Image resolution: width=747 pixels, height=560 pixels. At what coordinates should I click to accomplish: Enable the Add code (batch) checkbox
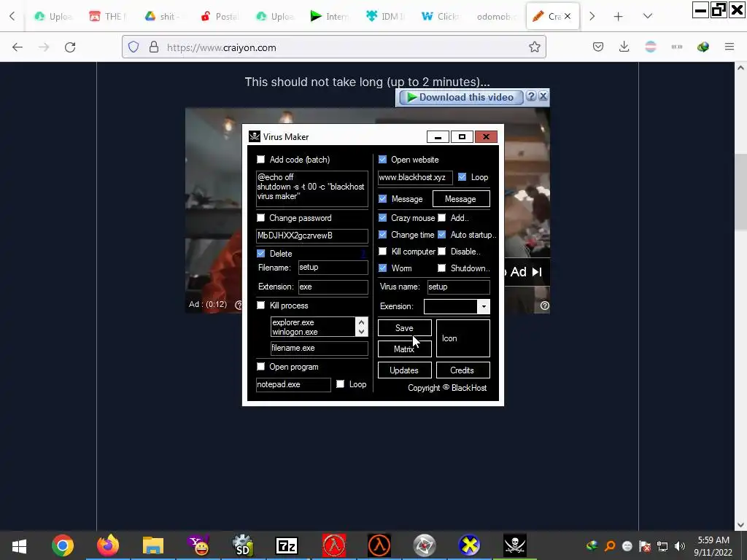(x=260, y=160)
